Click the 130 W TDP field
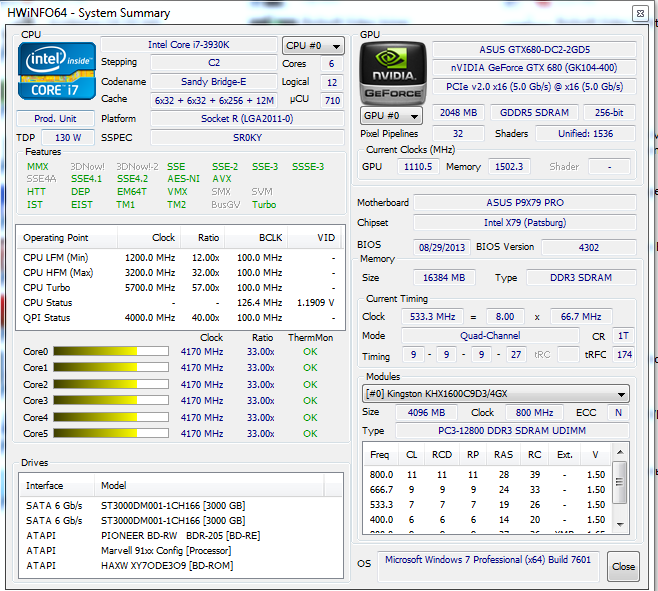This screenshot has width=658, height=591. tap(68, 138)
